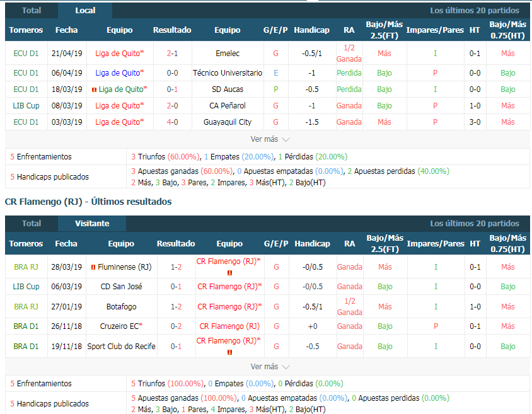532x414 pixels.
Task: Open the Técnico Universitario team link
Action: (228, 73)
